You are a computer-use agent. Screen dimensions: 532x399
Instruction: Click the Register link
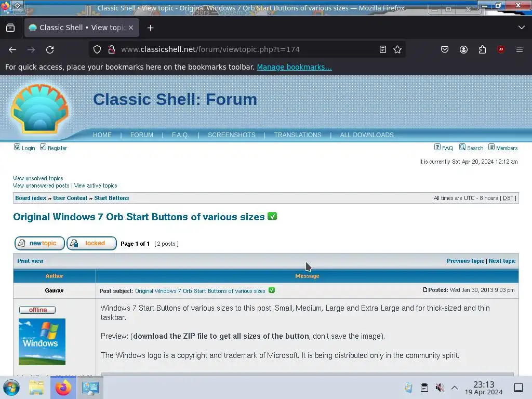54,148
